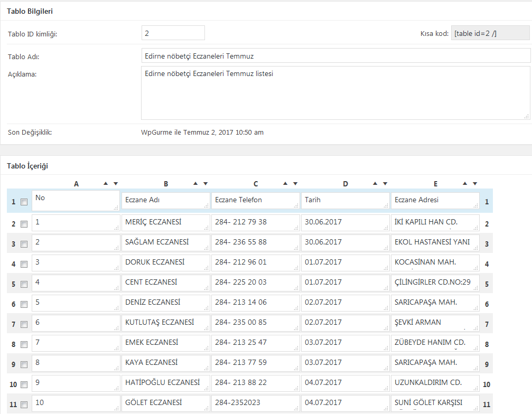Click the 'Tablo Bilgileri' section heading
This screenshot has height=414, width=532.
30,11
